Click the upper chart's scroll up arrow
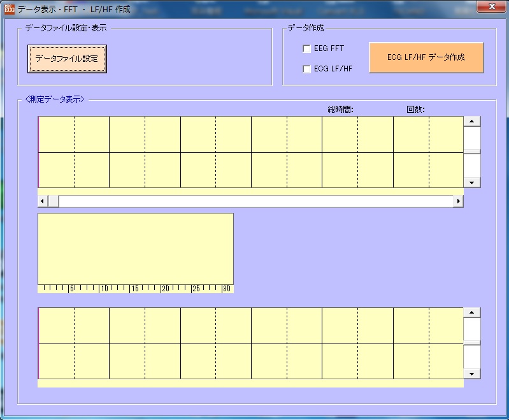The image size is (509, 420). tap(471, 121)
